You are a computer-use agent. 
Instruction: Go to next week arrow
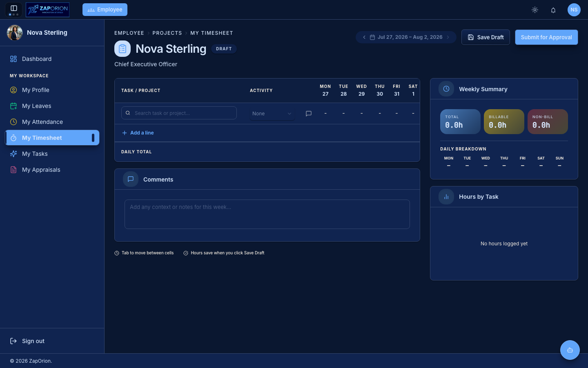pos(448,37)
